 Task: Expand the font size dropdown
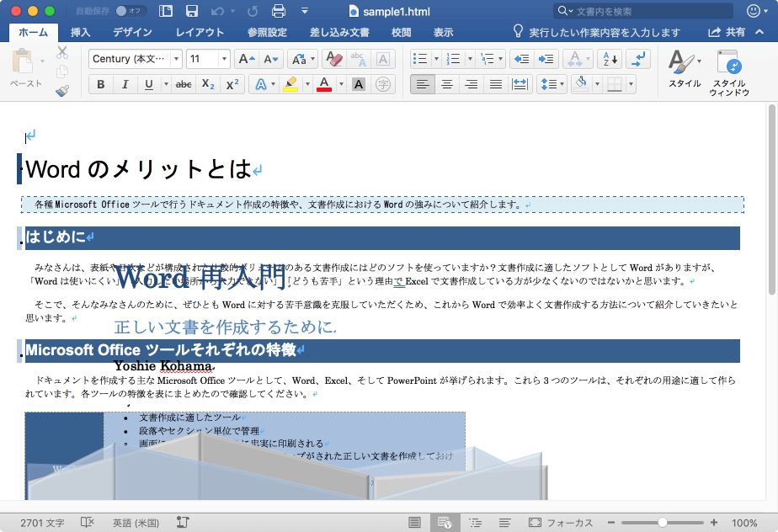tap(224, 59)
